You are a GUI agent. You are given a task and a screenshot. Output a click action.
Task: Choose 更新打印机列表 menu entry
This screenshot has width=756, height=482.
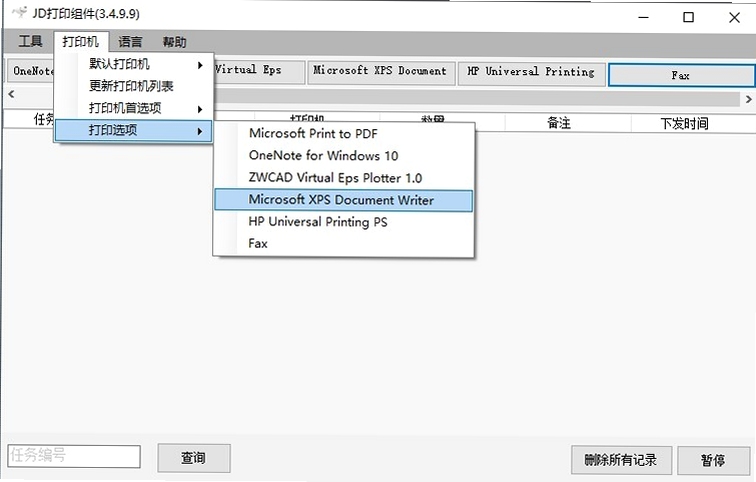pyautogui.click(x=133, y=86)
